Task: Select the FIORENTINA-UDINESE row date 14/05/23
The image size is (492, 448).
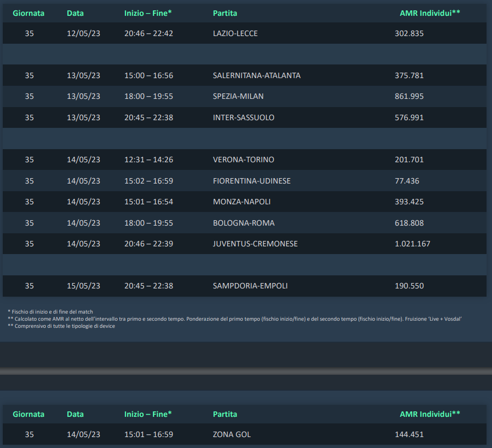Action: tap(84, 181)
